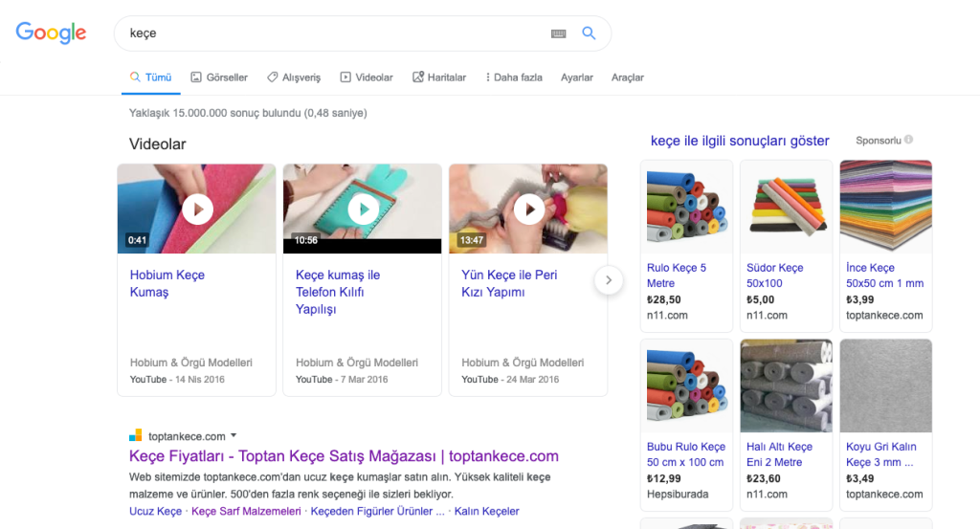The width and height of the screenshot is (980, 529).
Task: Click the Rulo Keçe 5 Metre product title
Action: pos(677,276)
